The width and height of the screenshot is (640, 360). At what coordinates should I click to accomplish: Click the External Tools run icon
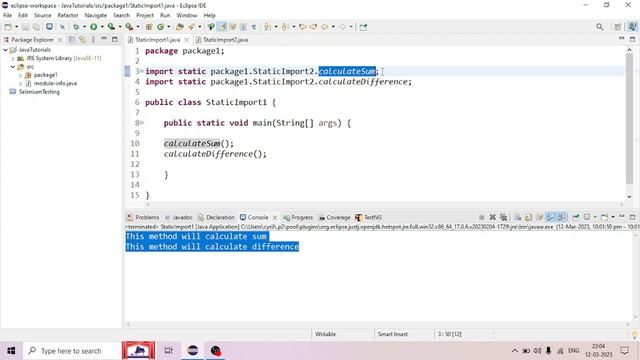pos(129,27)
